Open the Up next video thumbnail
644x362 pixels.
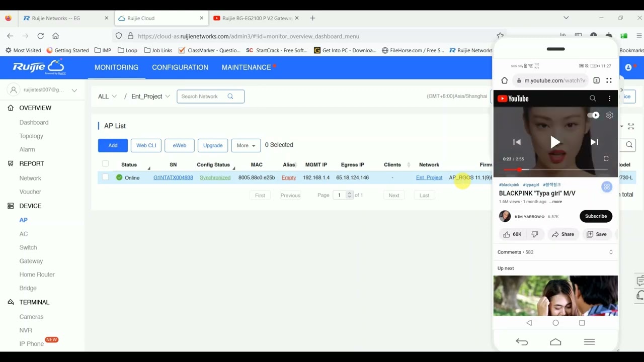(x=555, y=296)
